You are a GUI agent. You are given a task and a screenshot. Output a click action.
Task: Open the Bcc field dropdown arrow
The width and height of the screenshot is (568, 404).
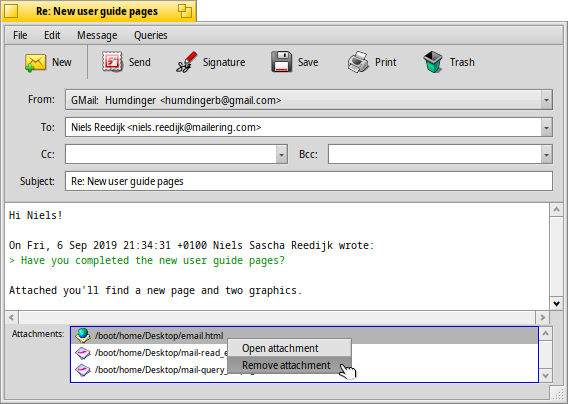(x=547, y=155)
